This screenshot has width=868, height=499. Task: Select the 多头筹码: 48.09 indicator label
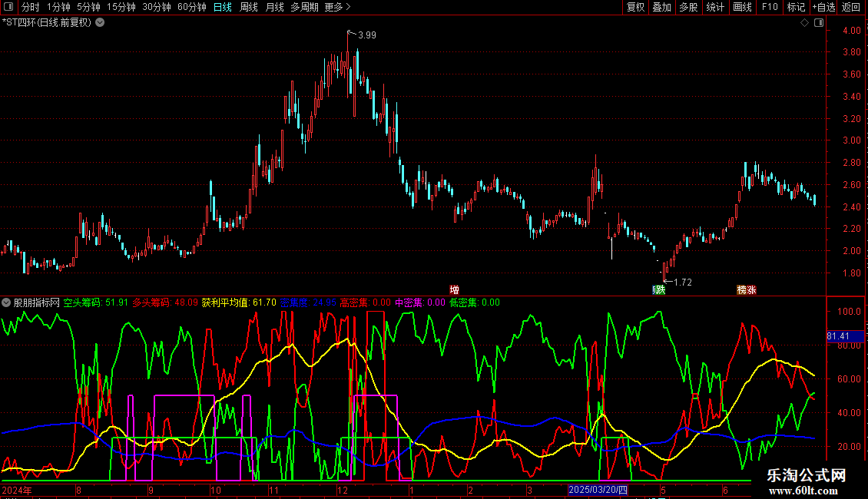click(165, 302)
